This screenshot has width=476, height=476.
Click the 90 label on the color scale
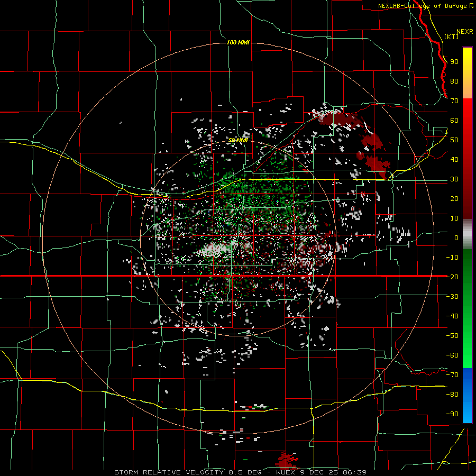[454, 62]
